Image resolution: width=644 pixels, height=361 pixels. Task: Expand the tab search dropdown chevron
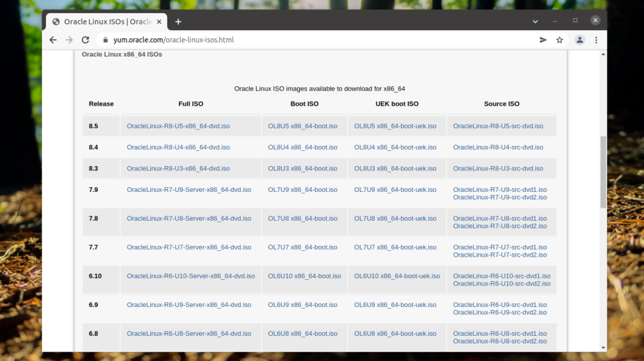click(535, 21)
